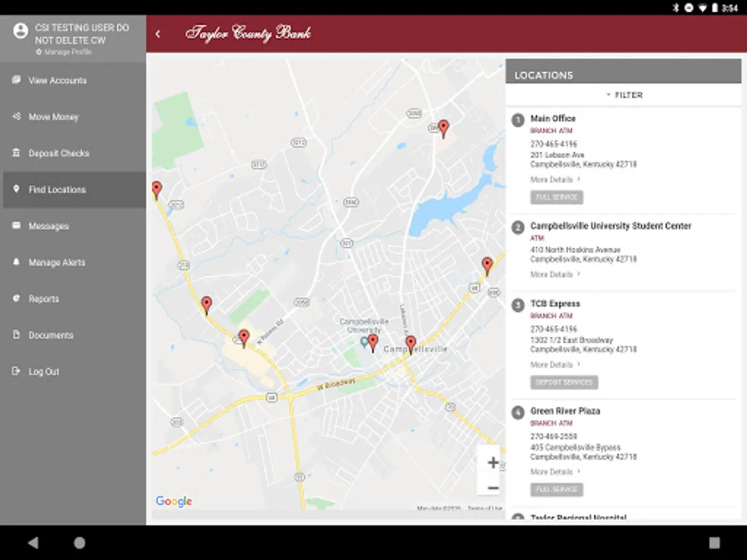747x560 pixels.
Task: Tap Android back navigation button
Action: pyautogui.click(x=33, y=543)
